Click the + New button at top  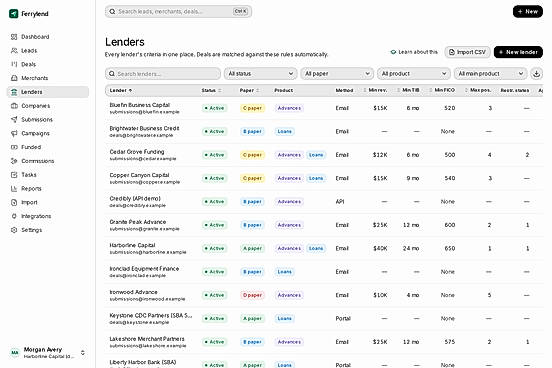tap(528, 12)
